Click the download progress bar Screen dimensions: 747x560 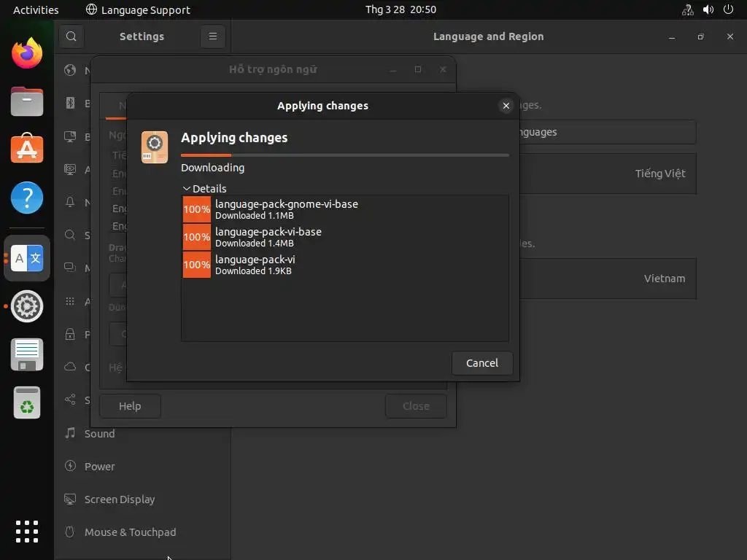(344, 155)
